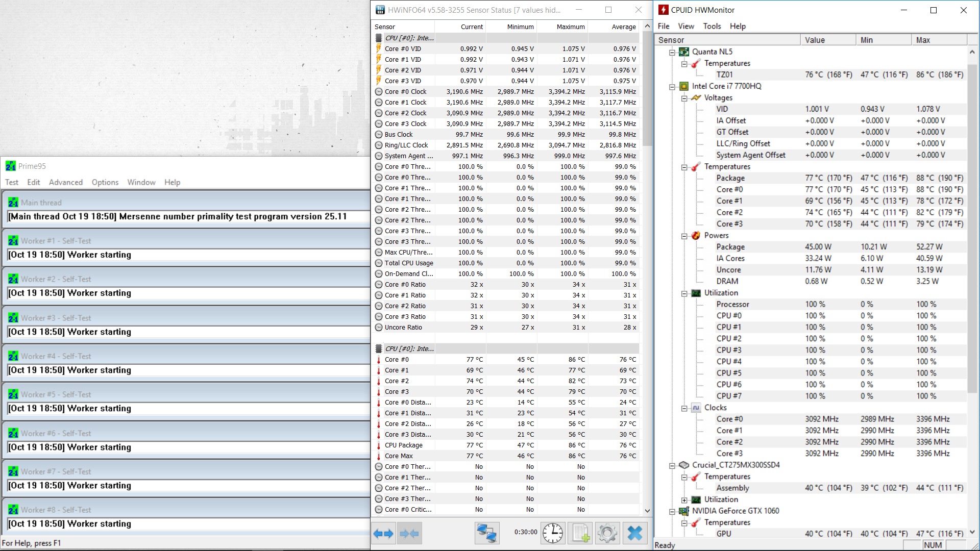Collapse the CPU Utilization group above Processor
Image resolution: width=980 pixels, height=551 pixels.
[x=684, y=293]
